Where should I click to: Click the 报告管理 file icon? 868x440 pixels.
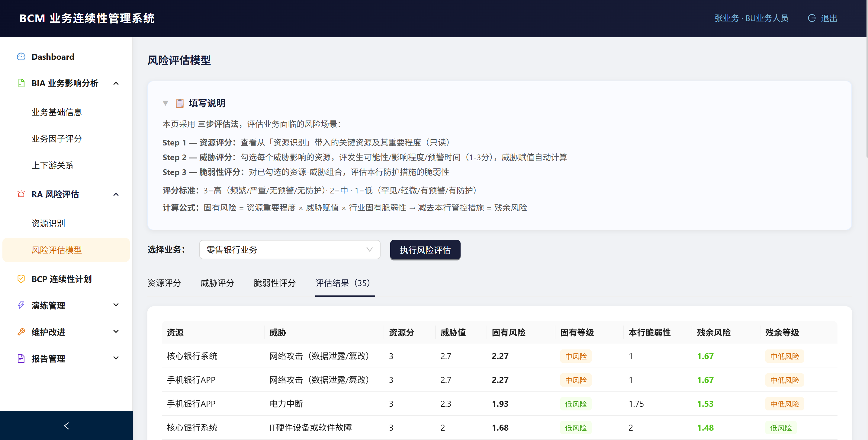coord(21,359)
